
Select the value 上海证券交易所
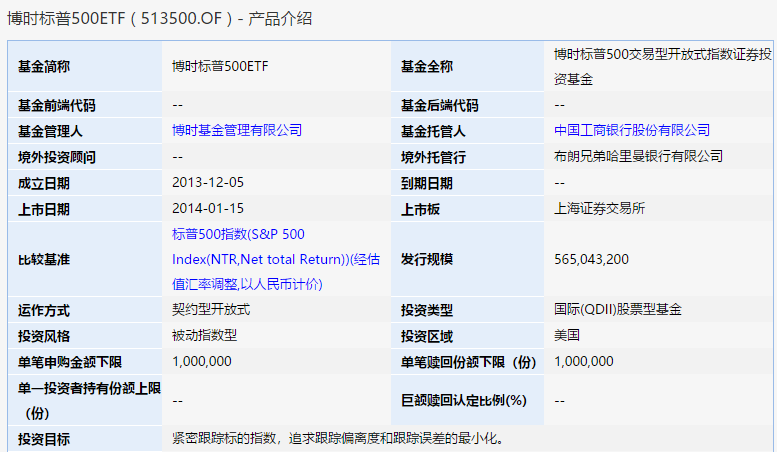[x=600, y=208]
